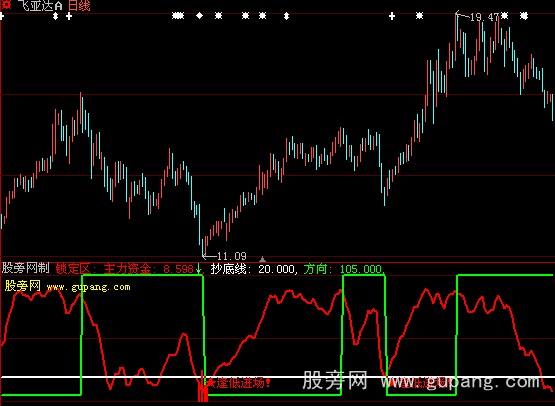Click the 逢低进场! buy signal marker
This screenshot has height=406, width=555.
point(239,383)
